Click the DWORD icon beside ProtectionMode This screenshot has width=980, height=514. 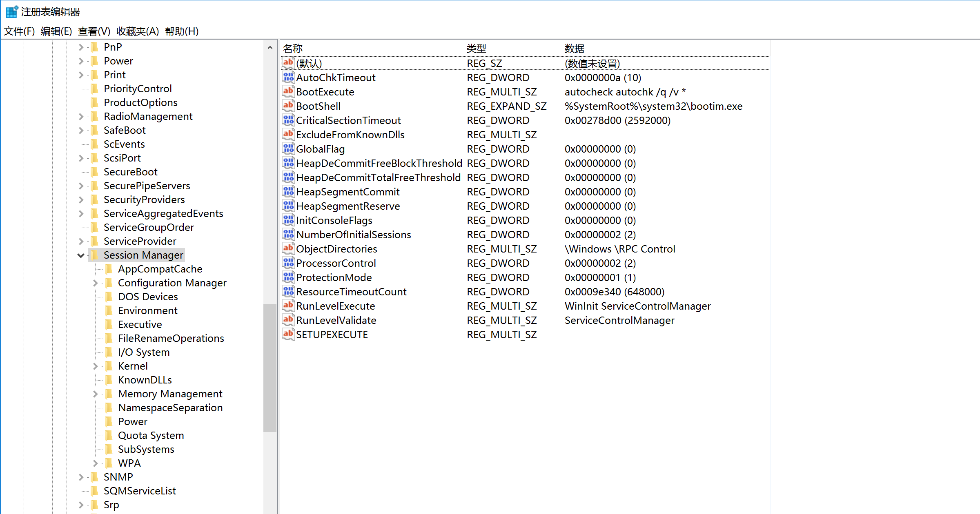tap(288, 277)
